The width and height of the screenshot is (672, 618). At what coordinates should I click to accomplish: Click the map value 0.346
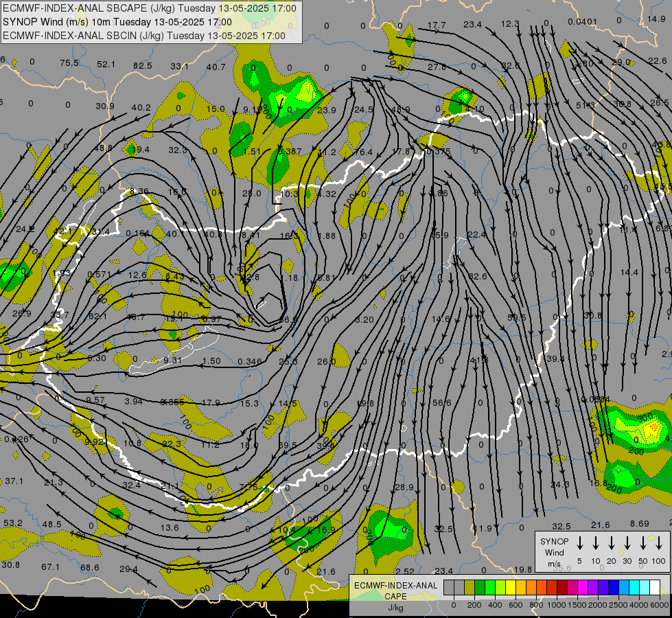tap(249, 362)
